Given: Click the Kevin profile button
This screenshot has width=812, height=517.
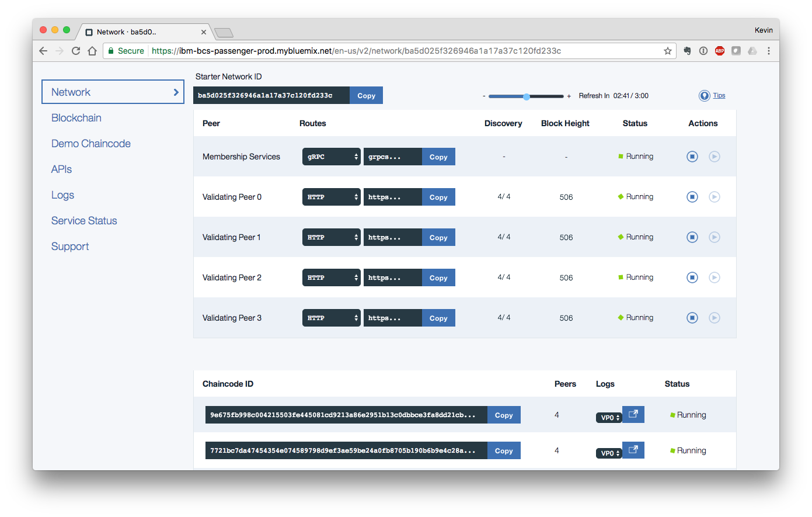Looking at the screenshot, I should click(x=764, y=30).
